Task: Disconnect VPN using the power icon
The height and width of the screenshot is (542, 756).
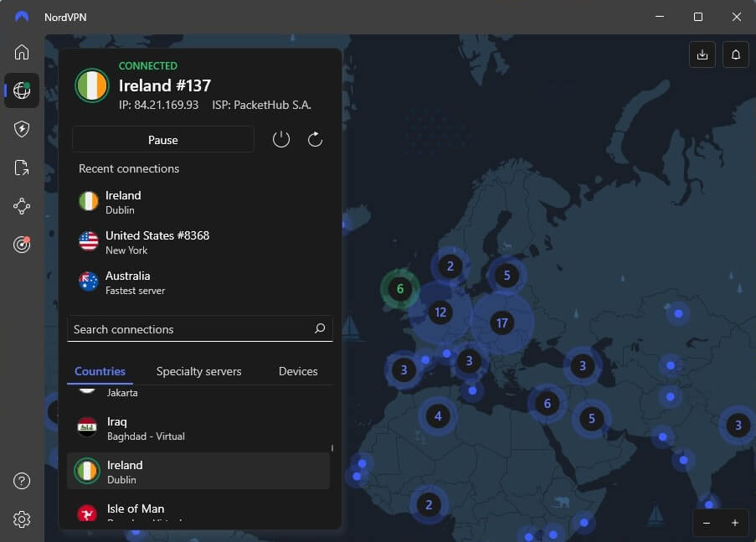Action: (280, 139)
